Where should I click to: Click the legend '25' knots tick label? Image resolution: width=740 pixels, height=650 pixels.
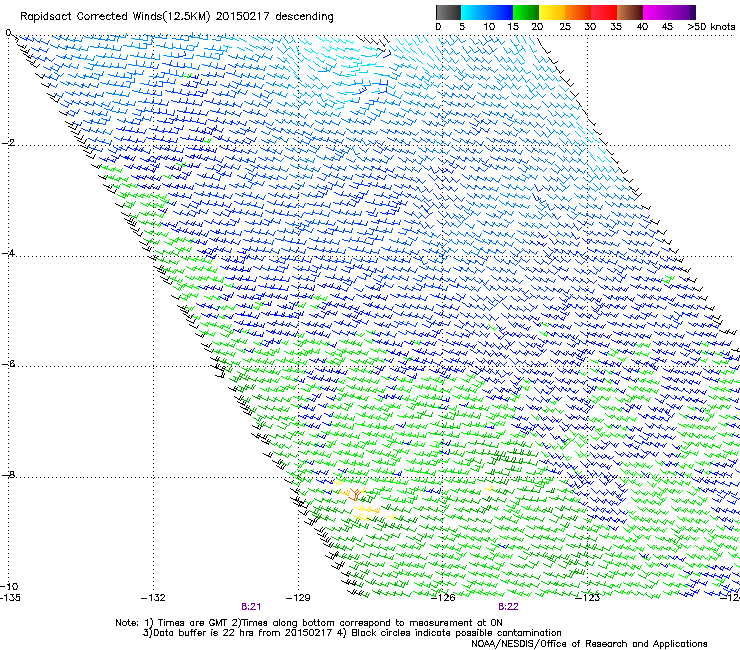(565, 27)
